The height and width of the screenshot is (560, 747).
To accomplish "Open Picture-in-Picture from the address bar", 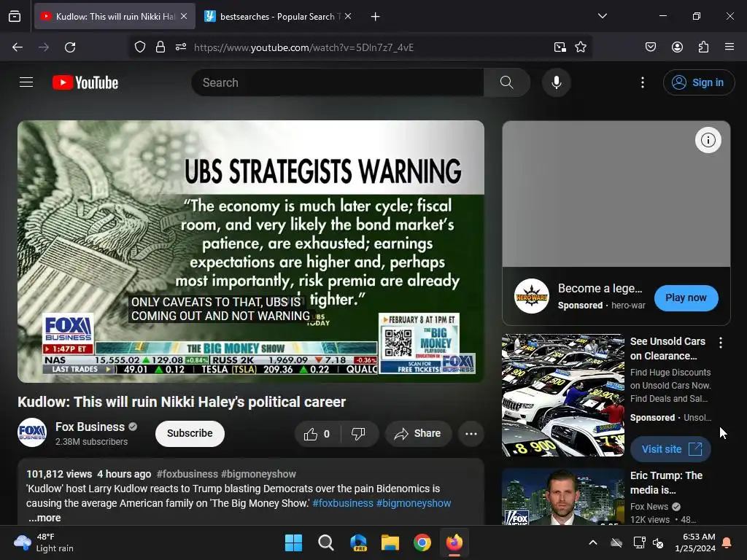I will point(560,47).
